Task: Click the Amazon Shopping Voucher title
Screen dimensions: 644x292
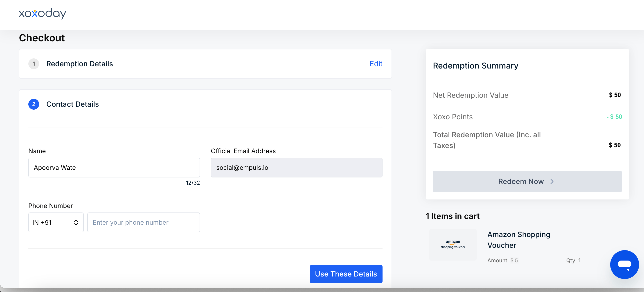Action: [x=519, y=240]
